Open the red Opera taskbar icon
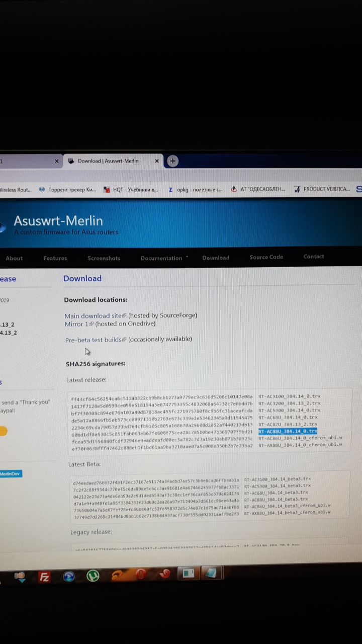 click(x=140, y=574)
